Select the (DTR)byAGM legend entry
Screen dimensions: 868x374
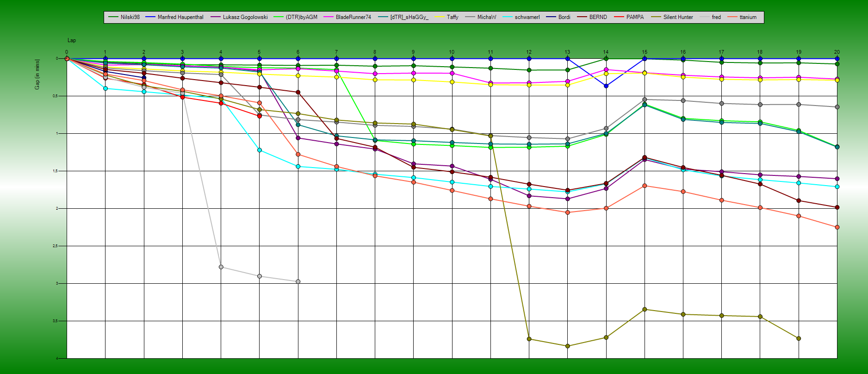click(x=296, y=17)
